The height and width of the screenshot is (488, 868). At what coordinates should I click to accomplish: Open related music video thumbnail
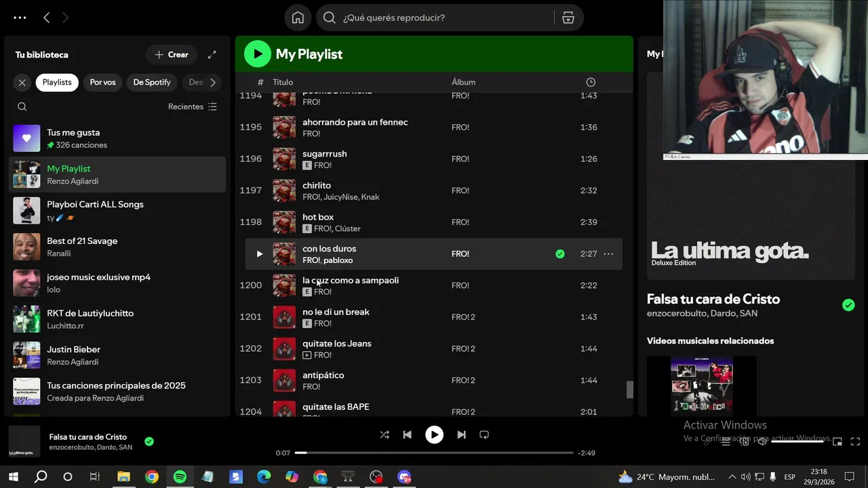point(701,386)
